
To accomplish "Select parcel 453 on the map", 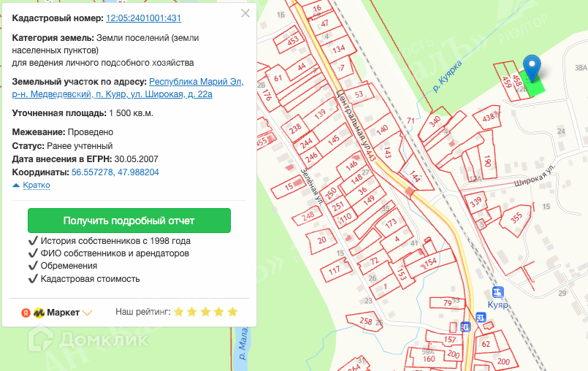I will [292, 40].
